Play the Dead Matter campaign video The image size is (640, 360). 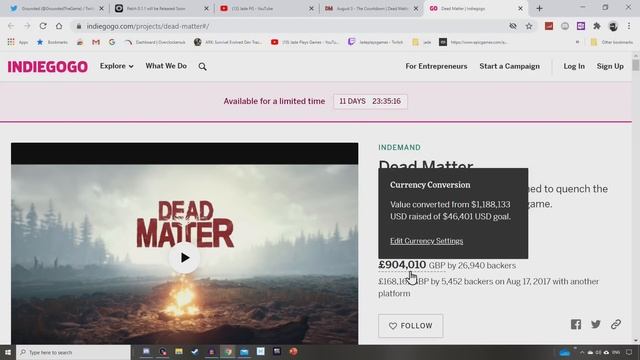[x=184, y=258]
